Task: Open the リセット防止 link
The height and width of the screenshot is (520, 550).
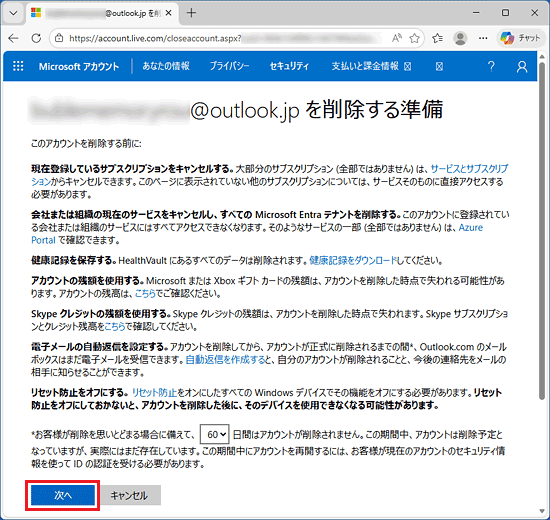Action: 154,392
